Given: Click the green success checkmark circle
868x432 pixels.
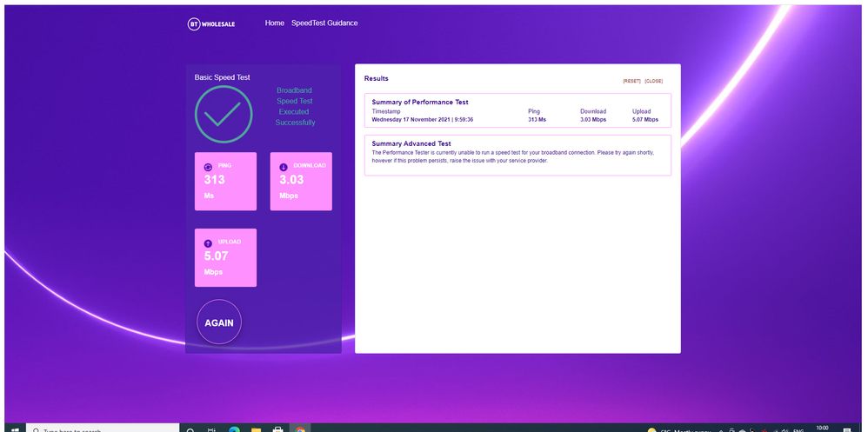Looking at the screenshot, I should (x=224, y=115).
